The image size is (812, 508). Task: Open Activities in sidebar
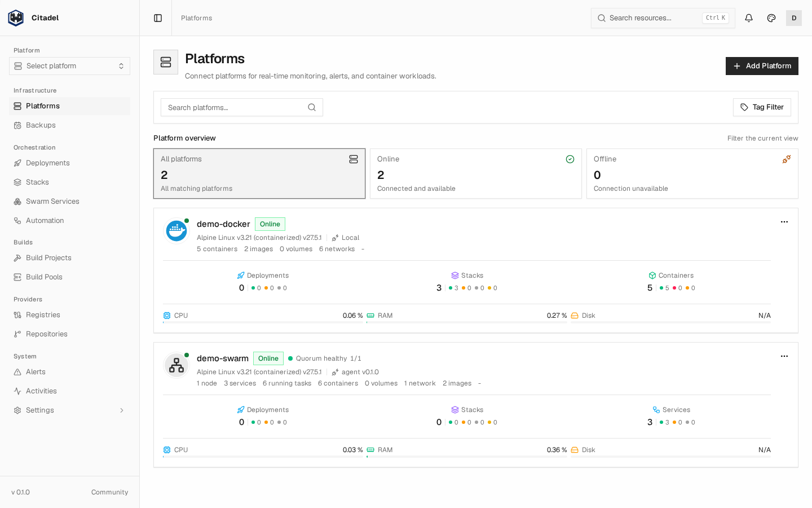[69, 391]
